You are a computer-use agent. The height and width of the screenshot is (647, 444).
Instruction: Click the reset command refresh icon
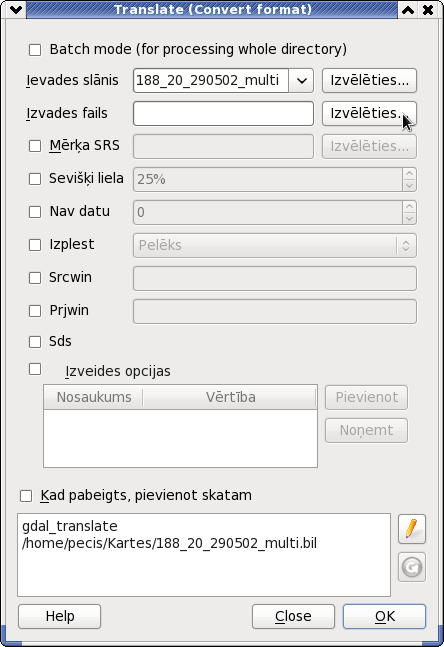click(x=412, y=567)
